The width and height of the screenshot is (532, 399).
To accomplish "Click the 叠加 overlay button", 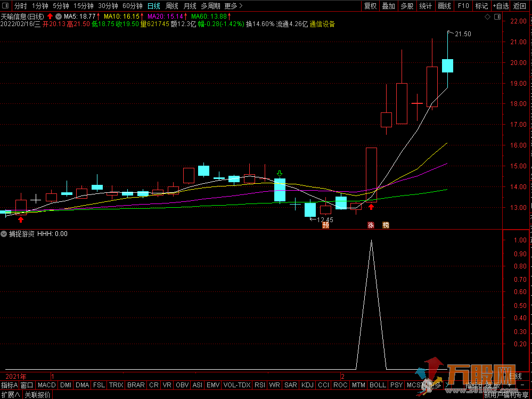I will click(x=388, y=6).
